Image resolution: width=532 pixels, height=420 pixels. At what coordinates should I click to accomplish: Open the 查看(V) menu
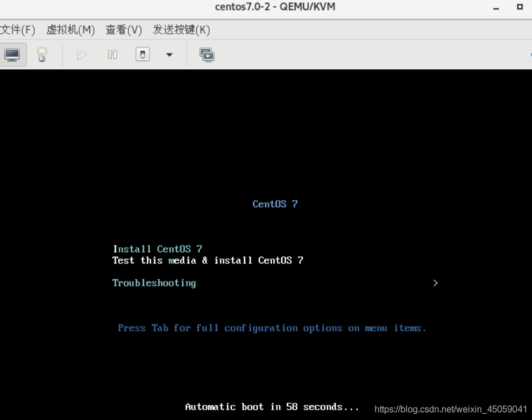(x=124, y=30)
